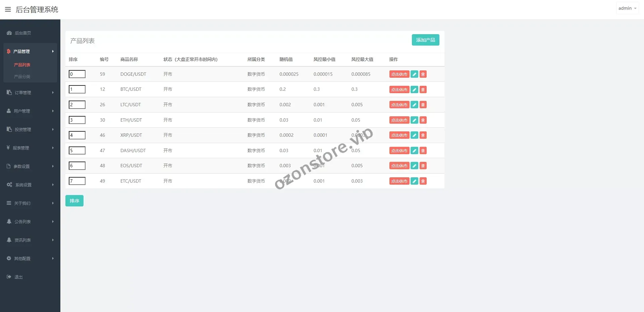Viewport: 644px width, 312px height.
Task: Go to 后台首页 in the sidebar
Action: (23, 33)
